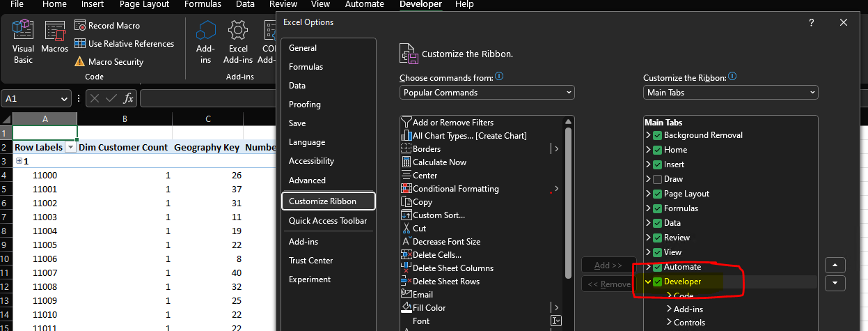This screenshot has height=331, width=868.
Task: Check the Draw tab checkbox
Action: (x=657, y=179)
